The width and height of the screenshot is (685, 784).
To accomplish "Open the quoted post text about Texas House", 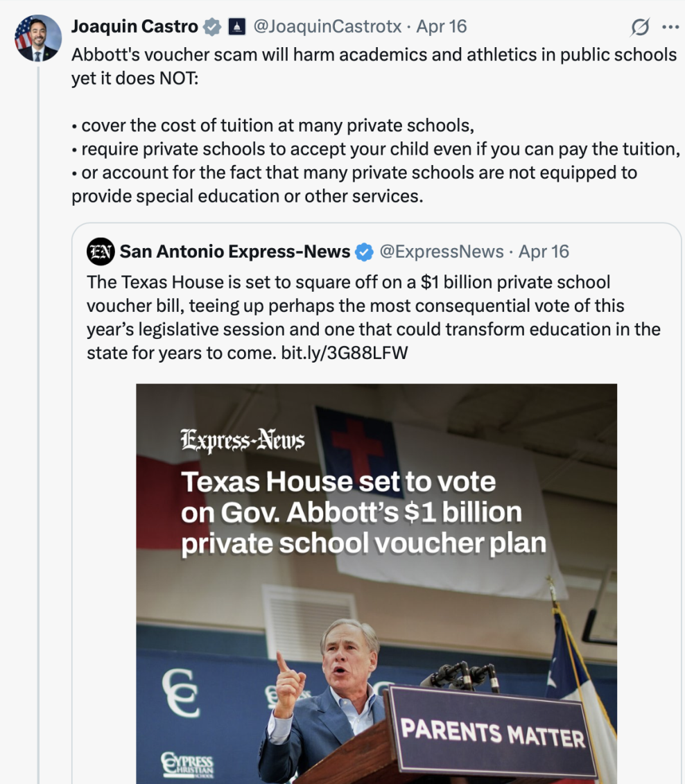I will (x=373, y=306).
